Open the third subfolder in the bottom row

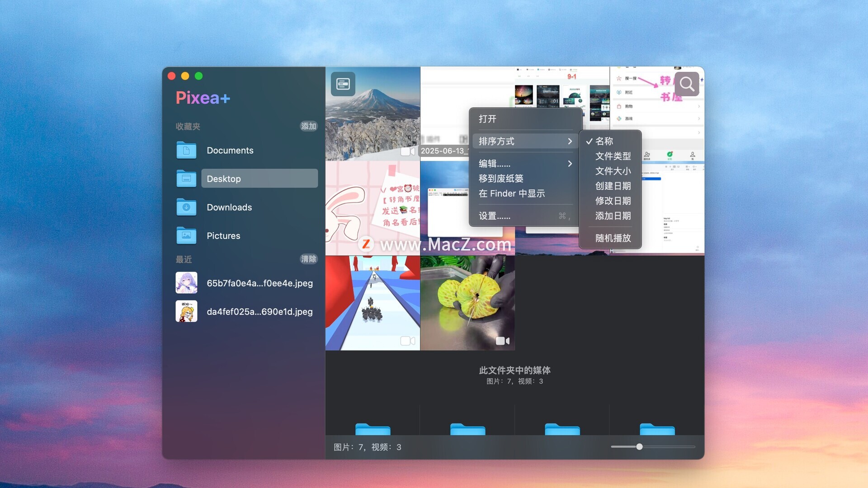click(562, 429)
